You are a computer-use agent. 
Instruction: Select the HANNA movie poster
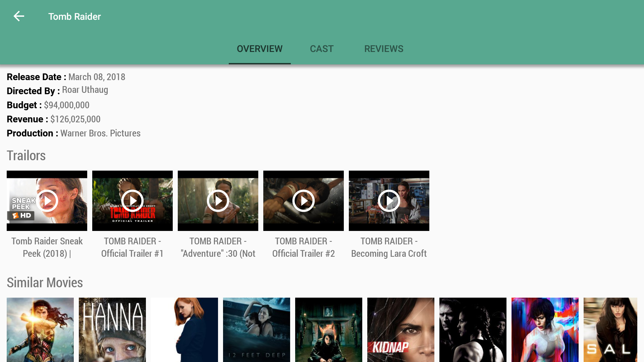coord(112,330)
